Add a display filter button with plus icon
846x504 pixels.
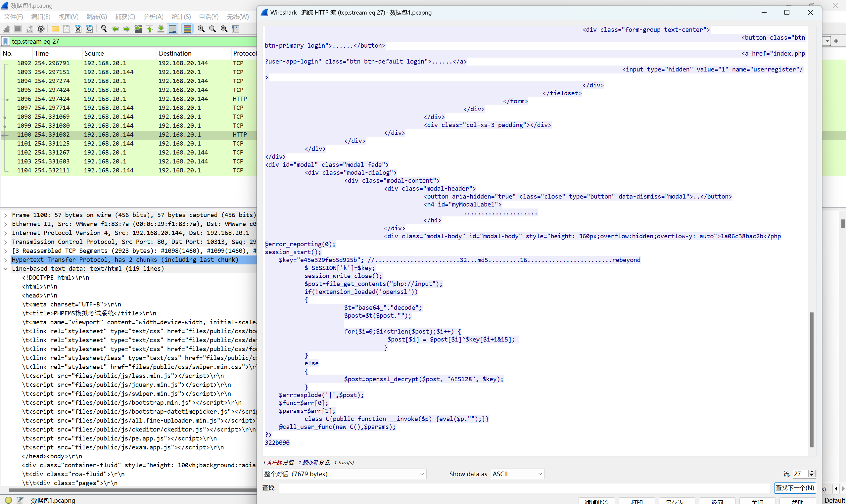pos(836,41)
